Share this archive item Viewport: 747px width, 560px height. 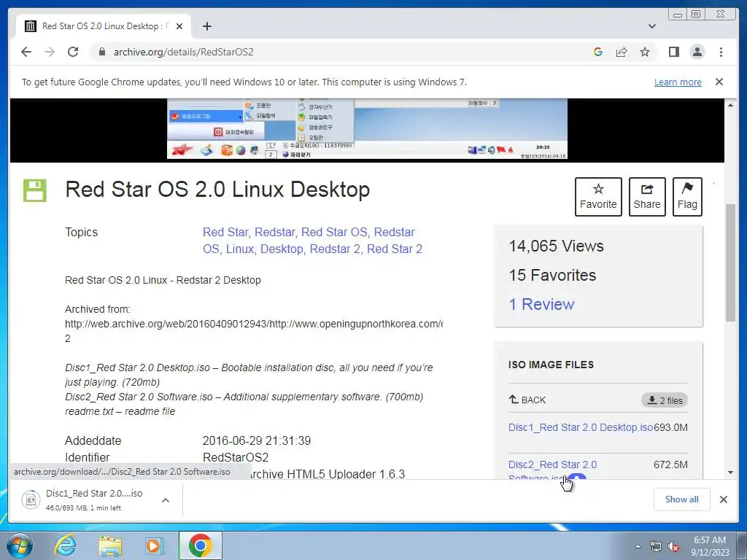tap(647, 197)
